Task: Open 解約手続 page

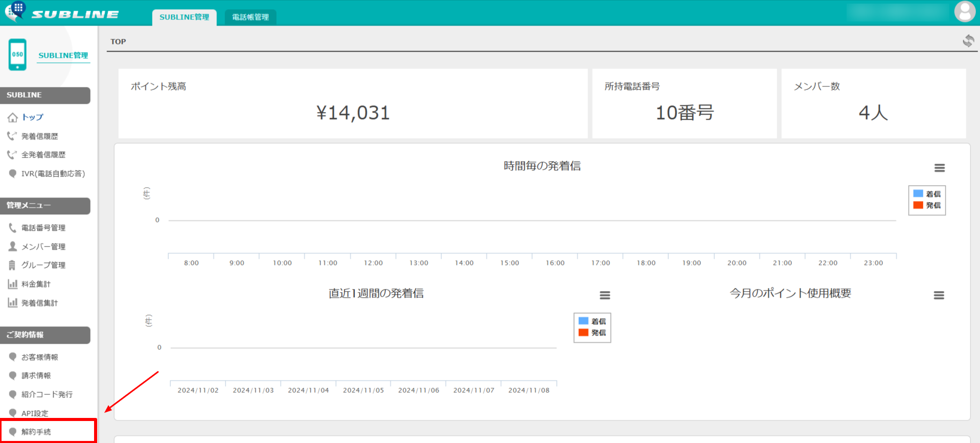Action: (36, 432)
